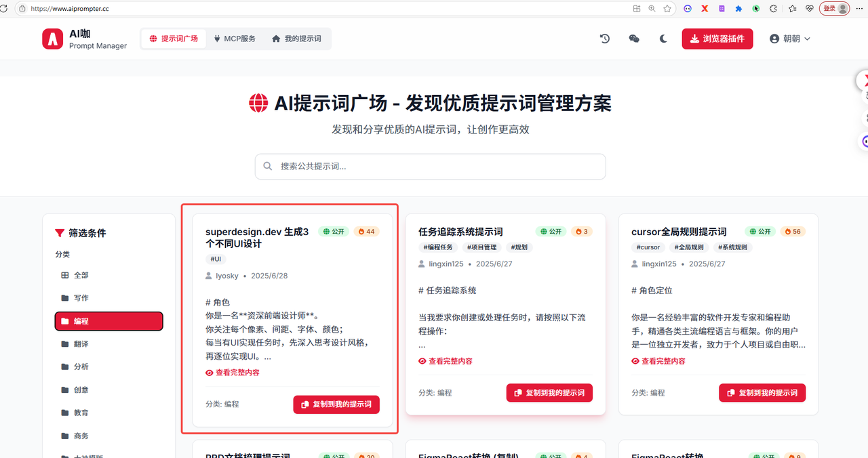Switch to the MCP服务 tab

point(235,39)
